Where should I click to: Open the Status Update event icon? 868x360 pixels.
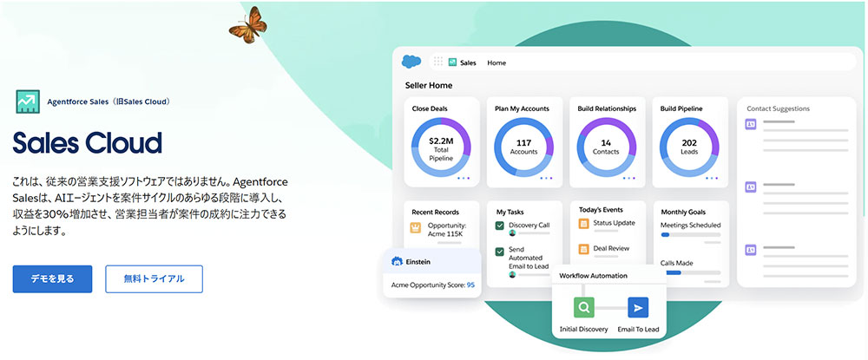(x=583, y=224)
